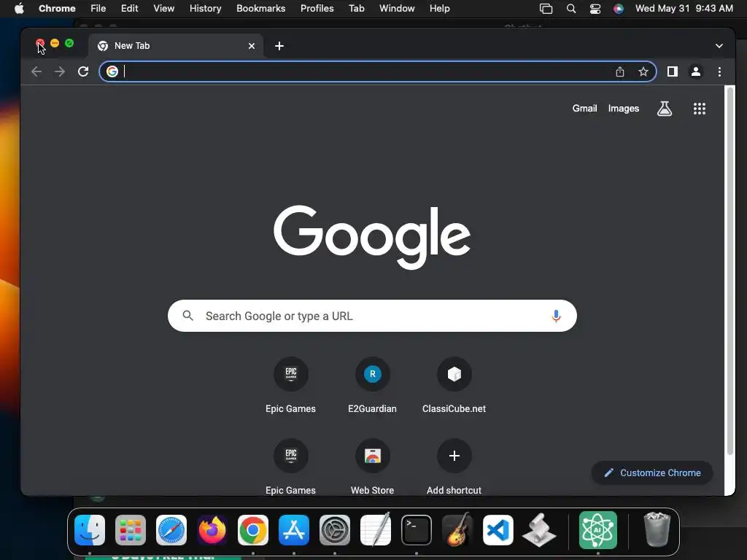This screenshot has height=560, width=747.
Task: Launch GarageBand from the dock
Action: click(x=457, y=529)
